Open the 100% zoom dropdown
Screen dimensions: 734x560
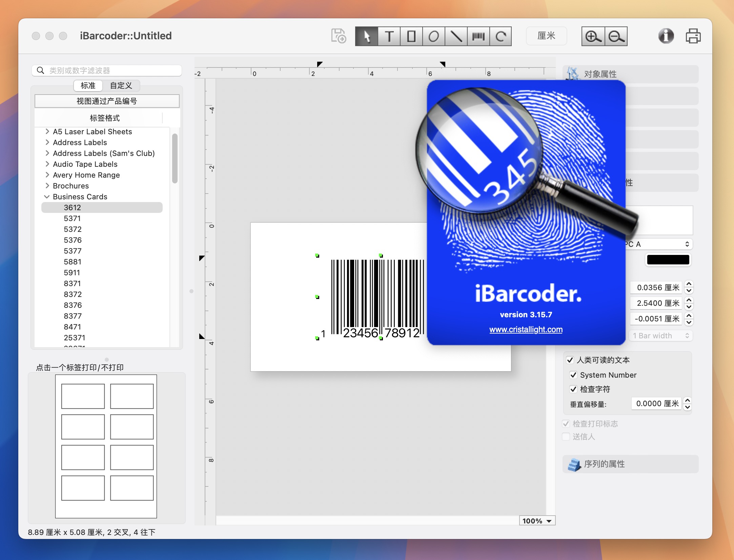(x=537, y=521)
